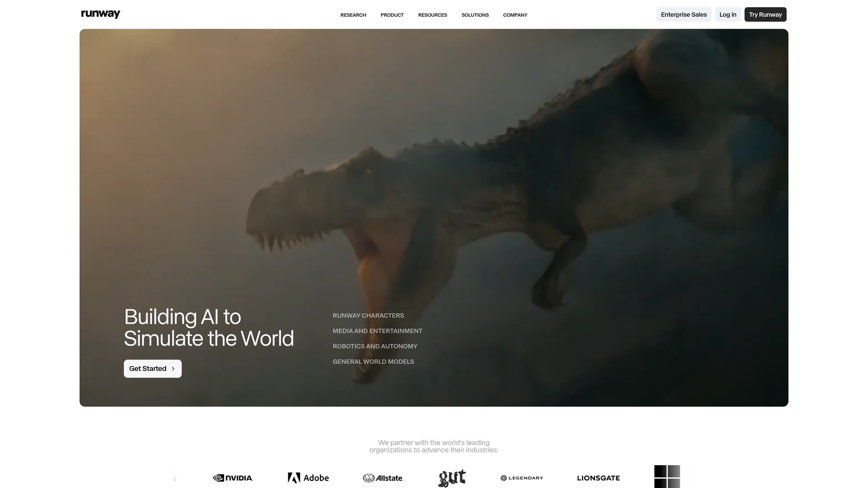Click the Lionsgate partner logo

click(598, 478)
